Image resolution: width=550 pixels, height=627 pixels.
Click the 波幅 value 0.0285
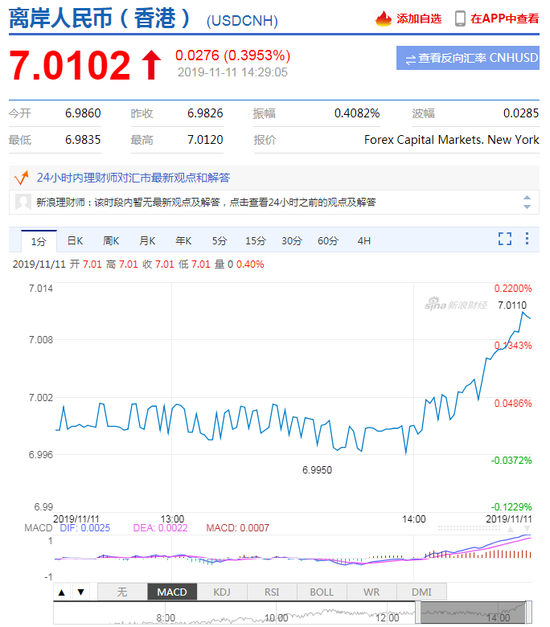tap(521, 113)
